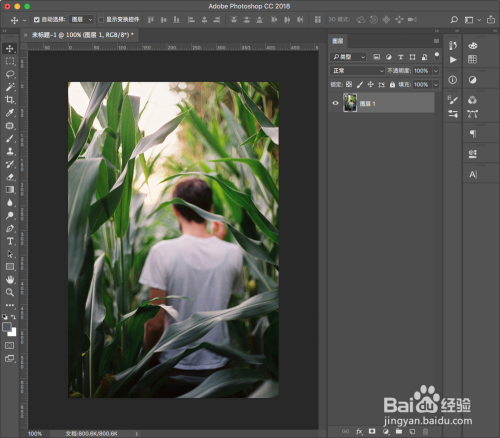Viewport: 500px width, 438px height.
Task: Click the layer opacity value field
Action: pos(422,71)
